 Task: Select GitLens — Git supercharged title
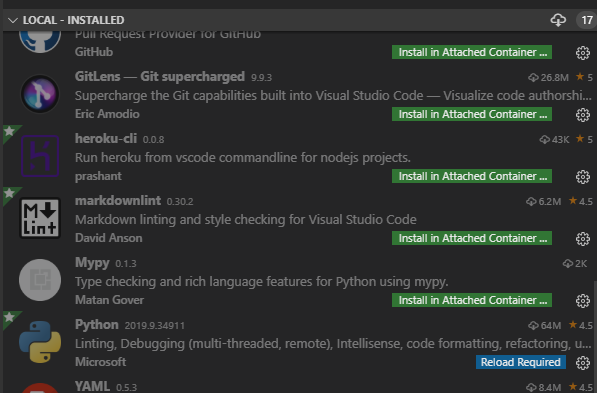pos(160,77)
